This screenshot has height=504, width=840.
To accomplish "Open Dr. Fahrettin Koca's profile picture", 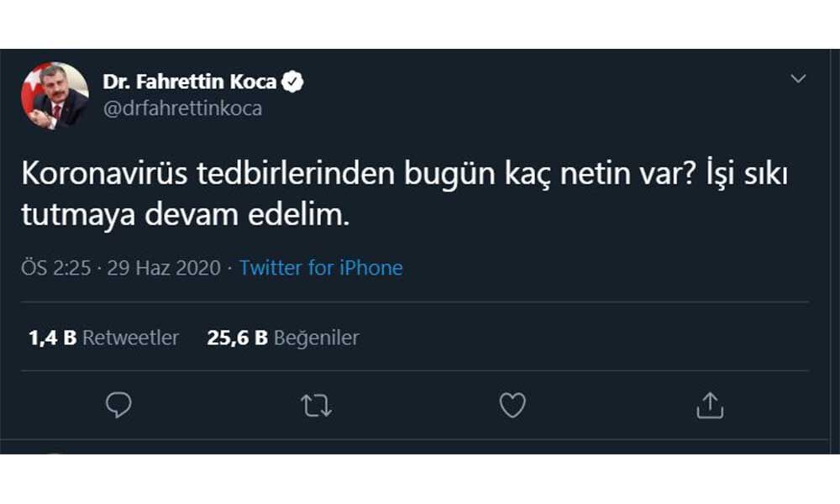I will (x=55, y=96).
